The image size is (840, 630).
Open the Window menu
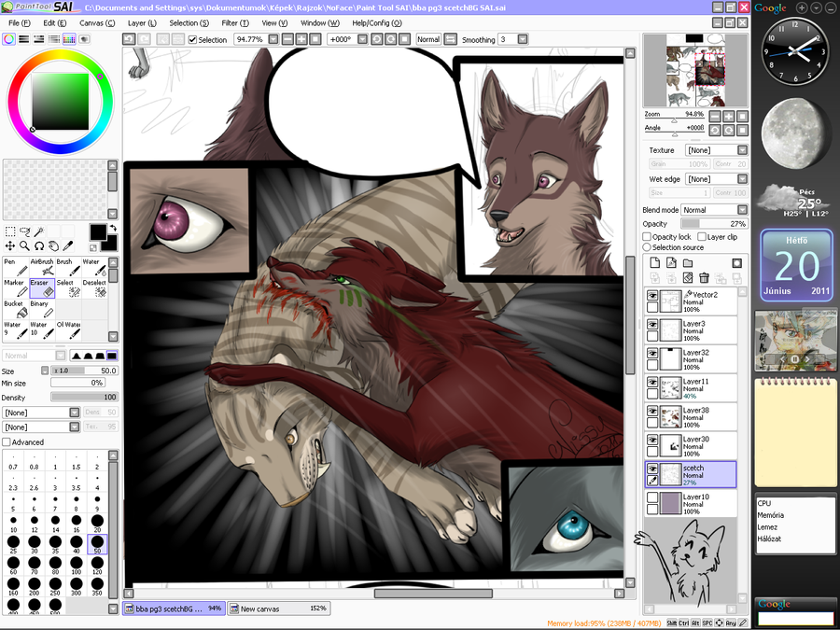(320, 23)
